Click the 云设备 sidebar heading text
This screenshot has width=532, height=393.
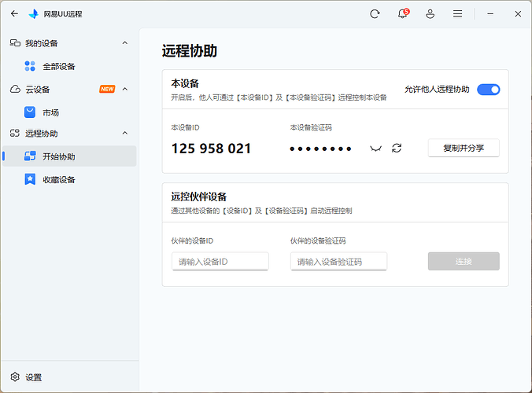(x=38, y=90)
